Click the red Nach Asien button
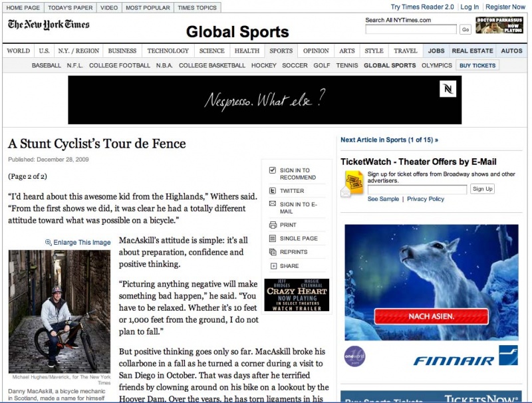 point(431,317)
